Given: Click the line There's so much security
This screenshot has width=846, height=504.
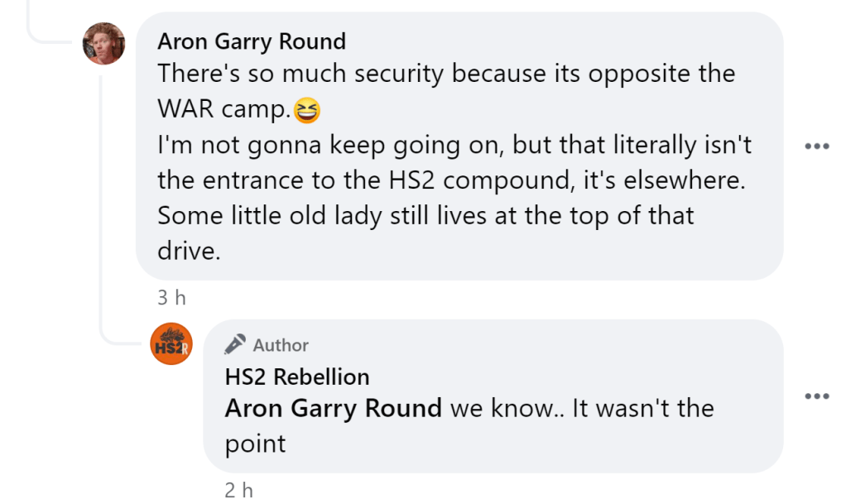Looking at the screenshot, I should coord(302,74).
